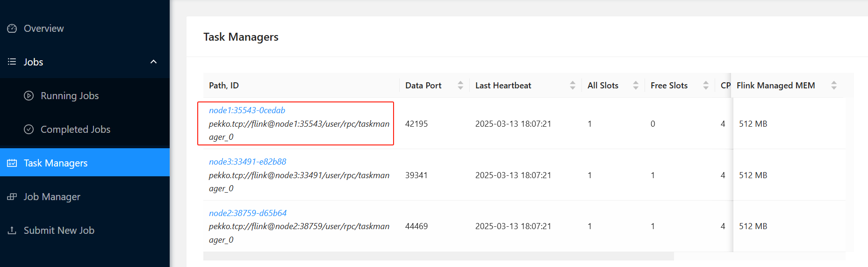Collapse the Jobs submenu chevron
The width and height of the screenshot is (868, 267).
[x=153, y=62]
